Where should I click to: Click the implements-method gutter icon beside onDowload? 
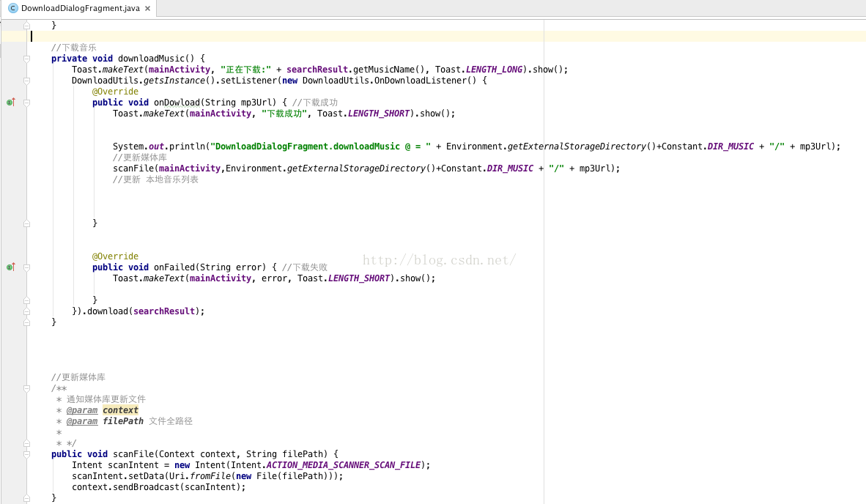(x=10, y=103)
